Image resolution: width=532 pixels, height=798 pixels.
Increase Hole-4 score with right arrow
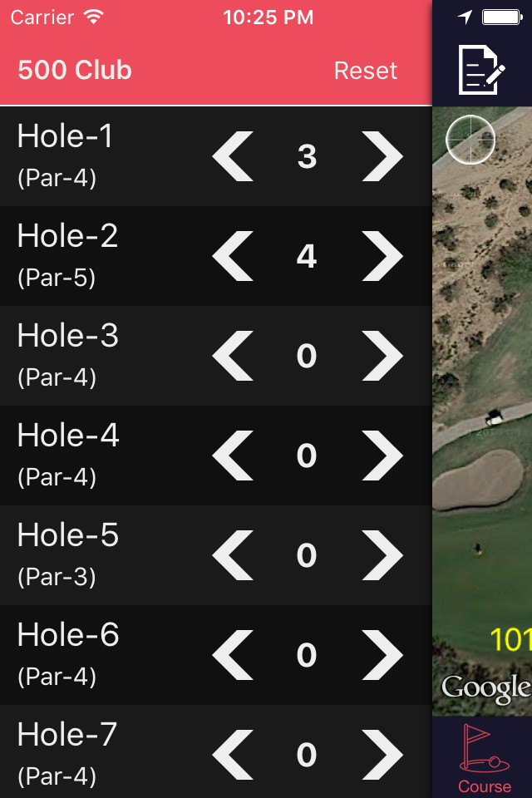(x=382, y=456)
